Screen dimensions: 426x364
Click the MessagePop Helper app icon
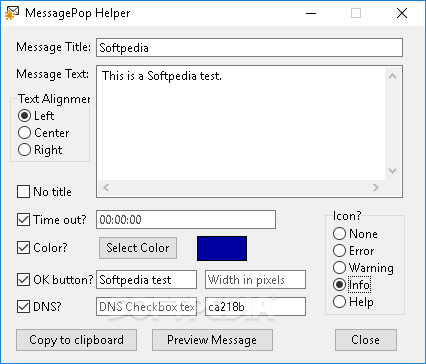click(11, 13)
